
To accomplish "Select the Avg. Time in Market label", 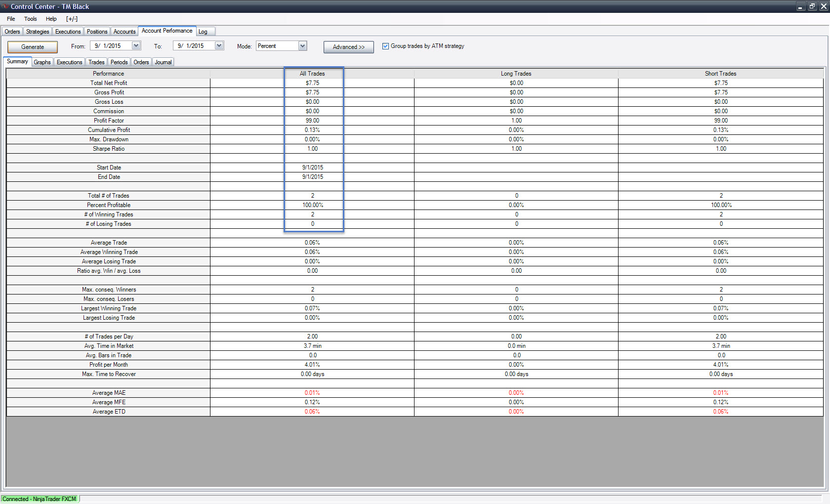I will coord(109,346).
